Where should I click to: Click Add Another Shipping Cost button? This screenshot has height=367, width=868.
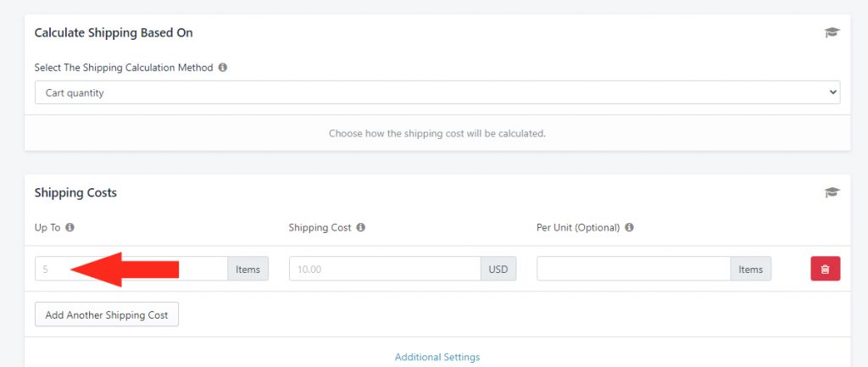107,314
